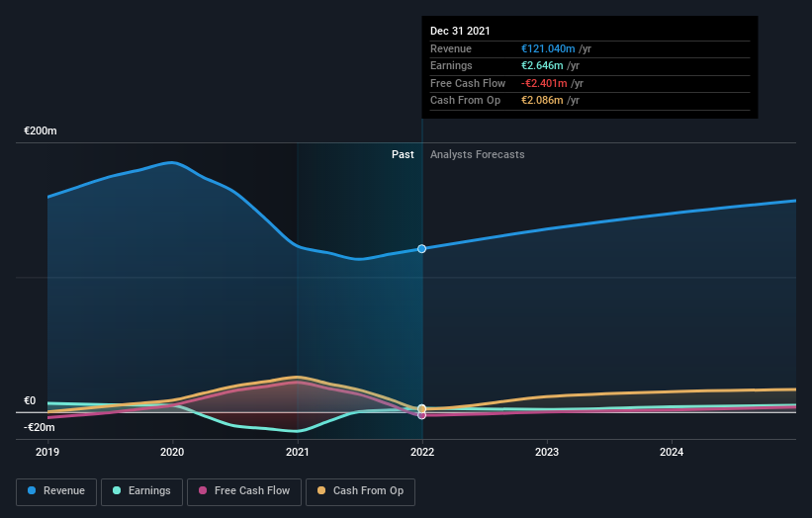
Task: Click the blue Revenue data point at 2022
Action: pyautogui.click(x=422, y=249)
